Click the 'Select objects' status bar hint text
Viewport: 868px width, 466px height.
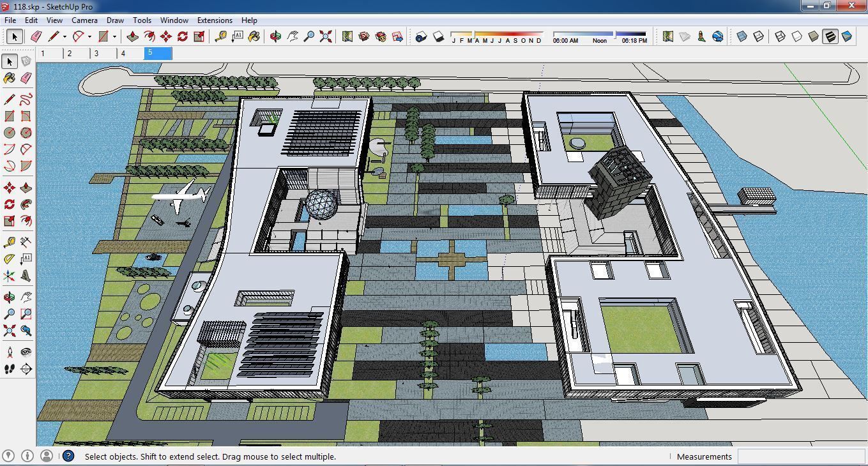[210, 456]
